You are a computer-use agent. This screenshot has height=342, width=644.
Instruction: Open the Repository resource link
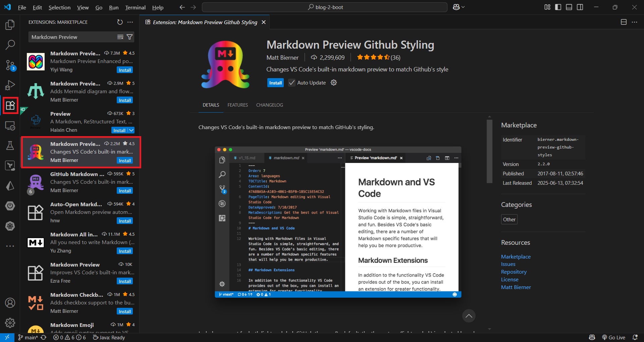[x=514, y=272]
